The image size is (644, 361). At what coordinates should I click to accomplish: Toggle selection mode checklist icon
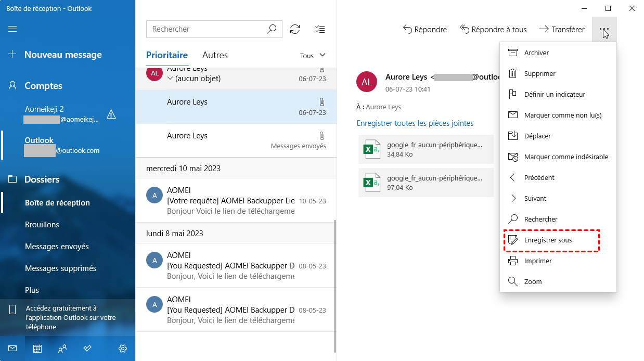pyautogui.click(x=320, y=29)
